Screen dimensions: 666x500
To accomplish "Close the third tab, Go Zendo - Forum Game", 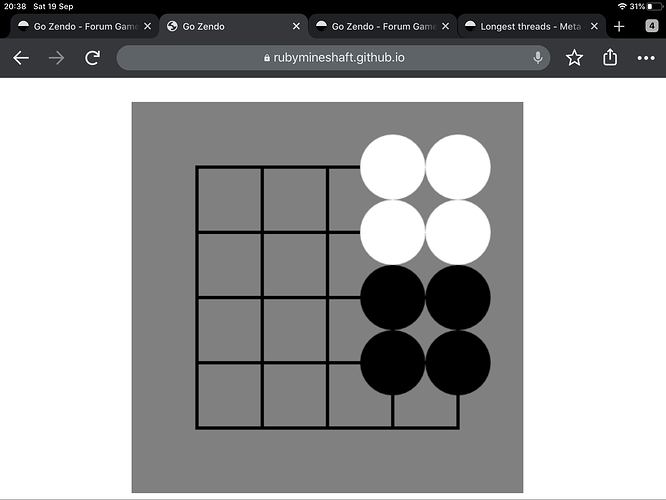I will (x=446, y=26).
